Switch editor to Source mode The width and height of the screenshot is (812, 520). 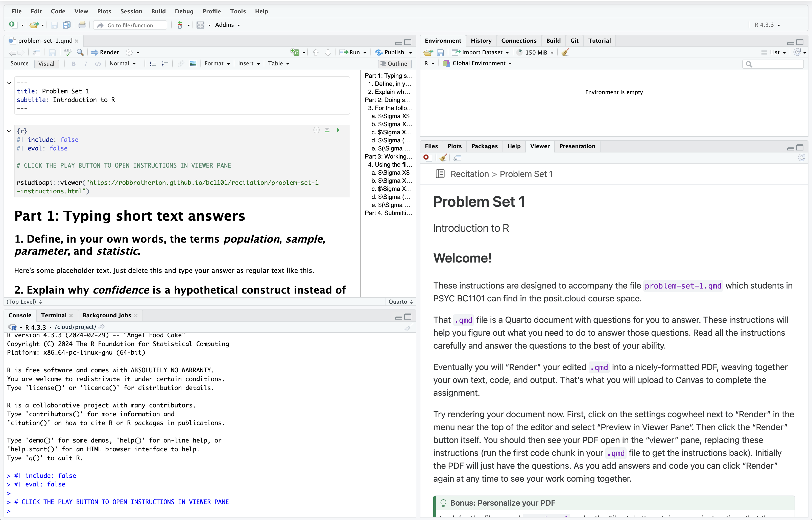(20, 63)
